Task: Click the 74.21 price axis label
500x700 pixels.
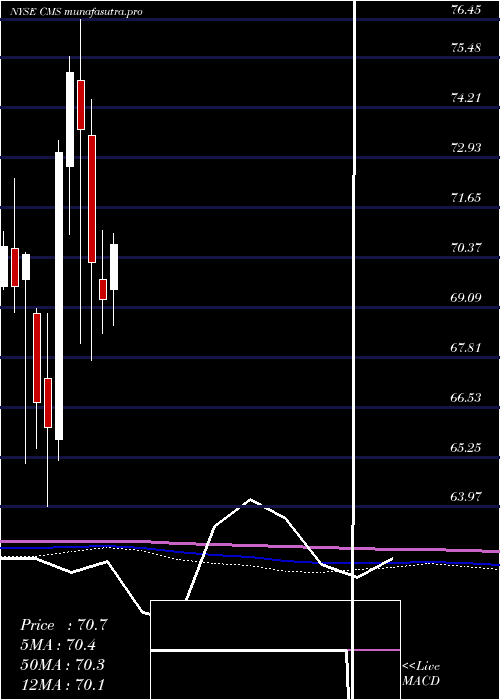Action: [x=466, y=97]
